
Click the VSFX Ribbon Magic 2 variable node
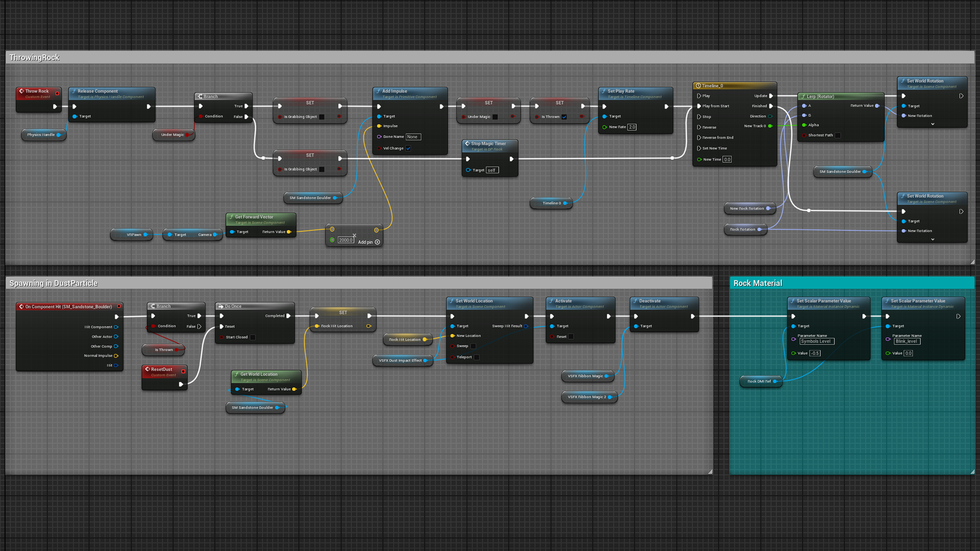coord(586,397)
